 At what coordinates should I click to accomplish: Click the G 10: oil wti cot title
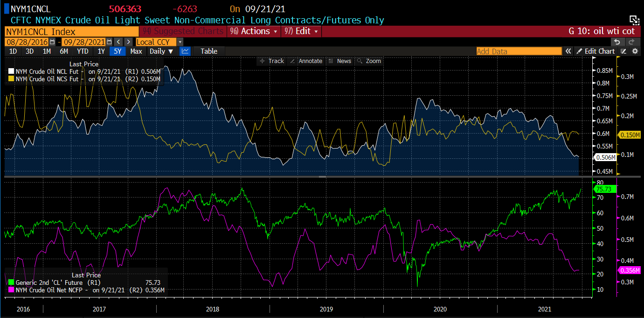(602, 31)
